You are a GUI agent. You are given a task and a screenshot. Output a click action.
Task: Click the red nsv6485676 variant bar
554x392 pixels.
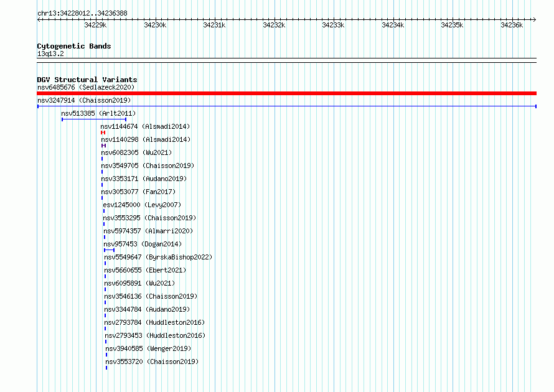point(286,93)
